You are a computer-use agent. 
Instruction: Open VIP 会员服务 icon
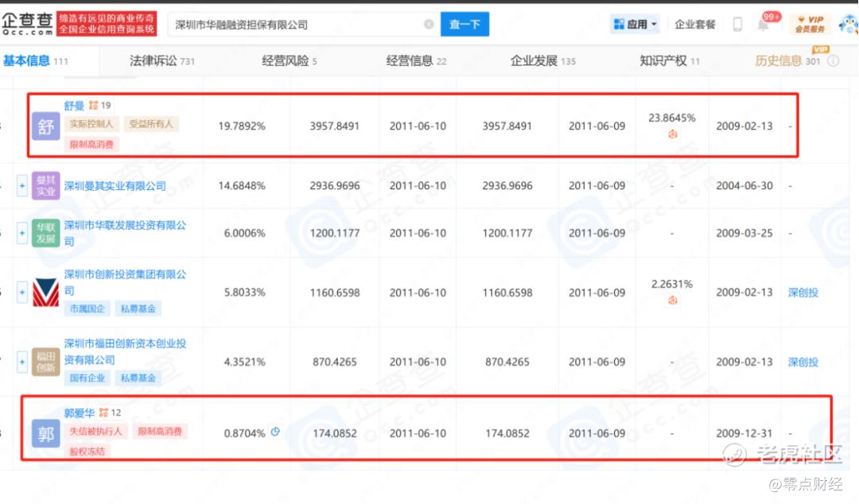tap(810, 24)
